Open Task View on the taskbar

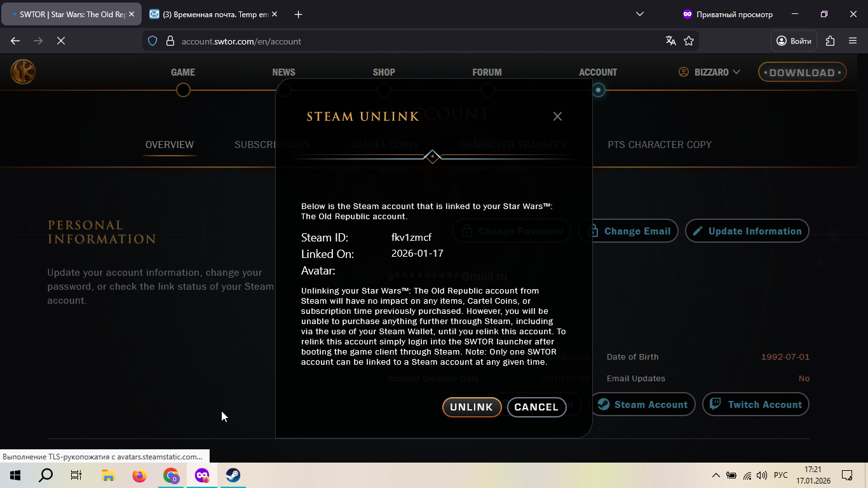[x=76, y=475]
